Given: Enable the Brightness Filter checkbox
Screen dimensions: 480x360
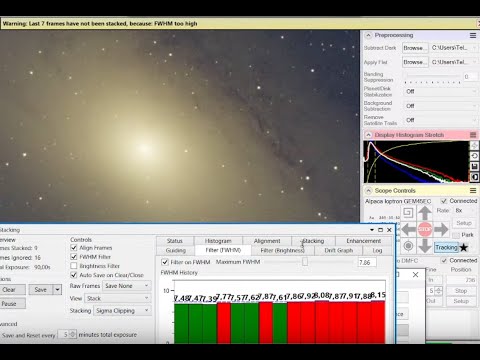Looking at the screenshot, I should click(x=74, y=266).
